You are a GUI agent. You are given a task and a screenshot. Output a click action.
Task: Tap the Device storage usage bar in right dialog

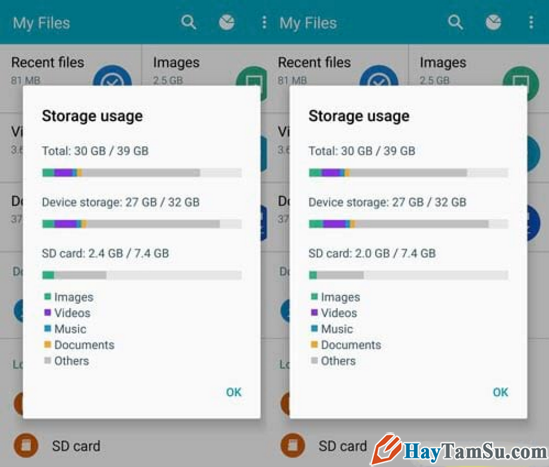coord(408,224)
